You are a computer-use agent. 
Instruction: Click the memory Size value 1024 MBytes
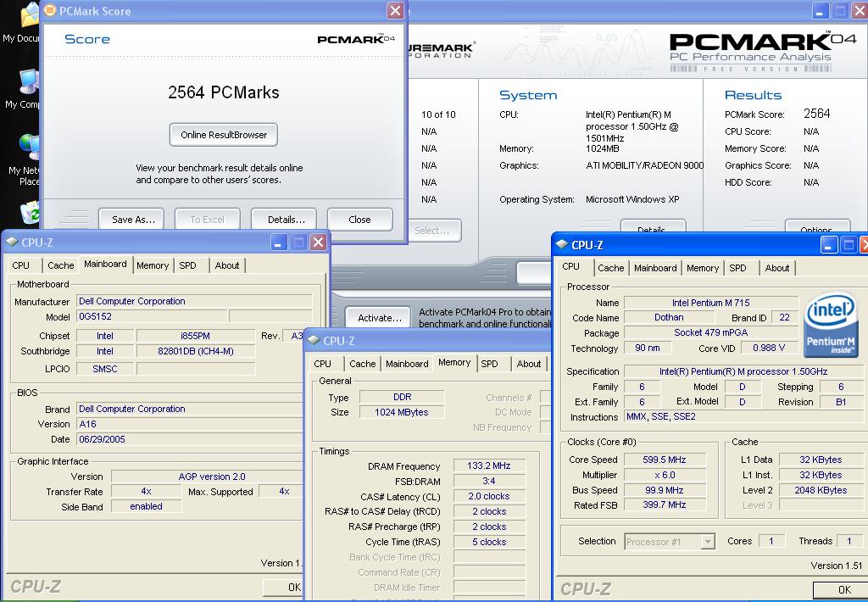click(x=401, y=412)
